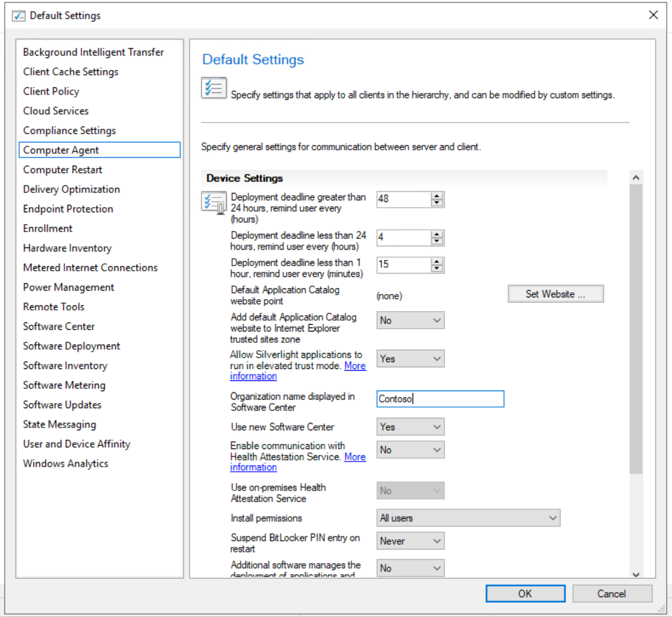Open the Suspend BitLocker PIN entry dropdown

tap(410, 542)
